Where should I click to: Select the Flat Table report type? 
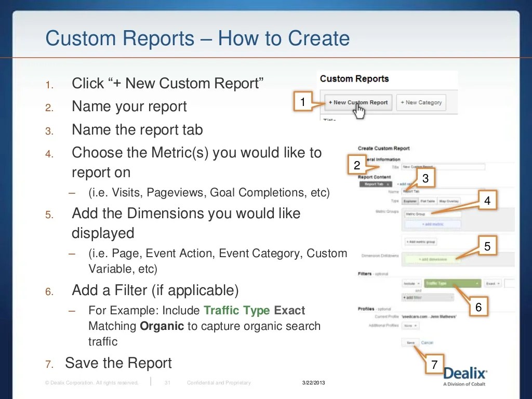click(x=428, y=200)
